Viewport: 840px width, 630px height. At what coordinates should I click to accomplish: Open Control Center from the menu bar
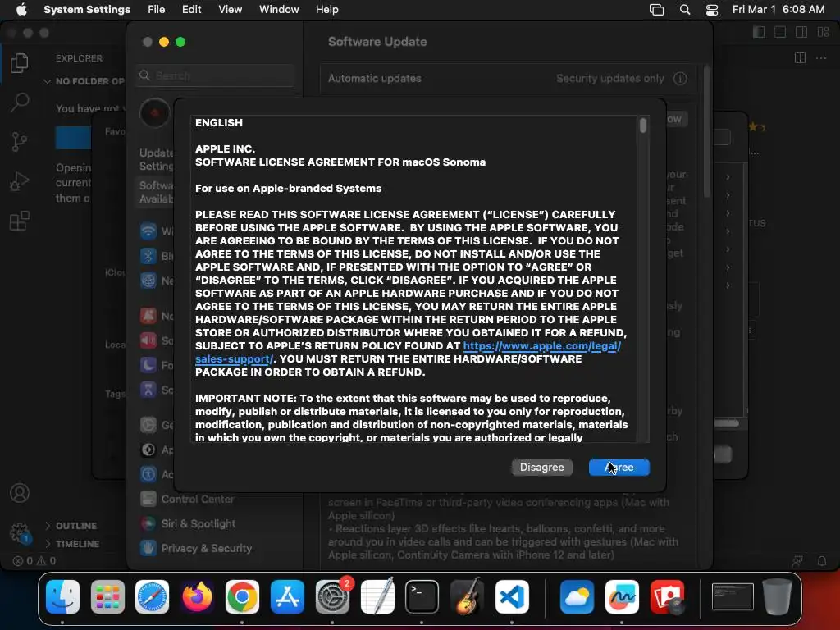tap(711, 10)
